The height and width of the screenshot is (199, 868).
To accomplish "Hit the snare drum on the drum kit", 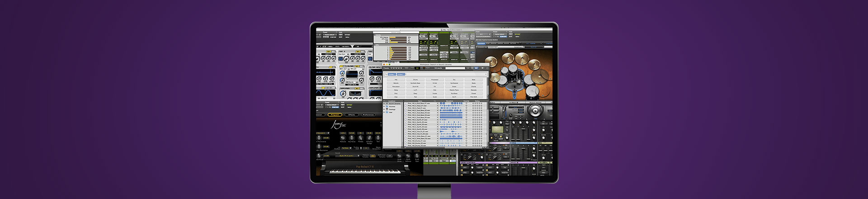I will [502, 81].
